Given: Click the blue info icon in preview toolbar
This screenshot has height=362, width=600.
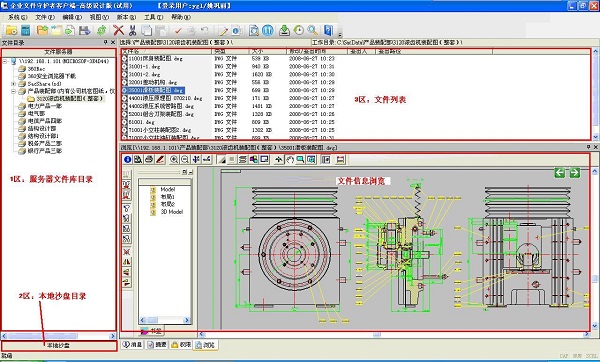Looking at the screenshot, I should click(x=128, y=160).
